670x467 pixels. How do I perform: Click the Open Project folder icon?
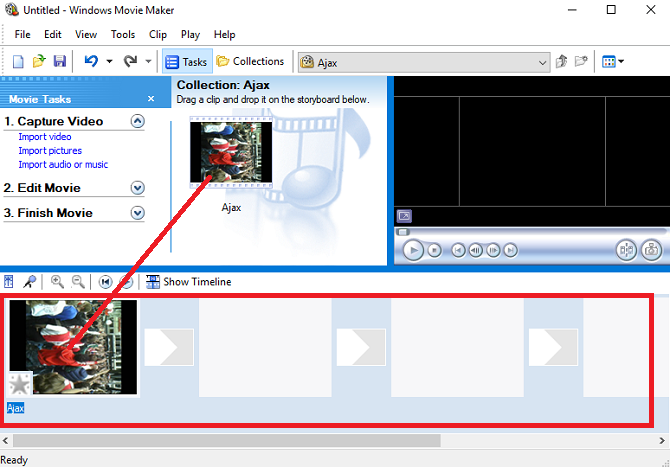click(x=39, y=61)
